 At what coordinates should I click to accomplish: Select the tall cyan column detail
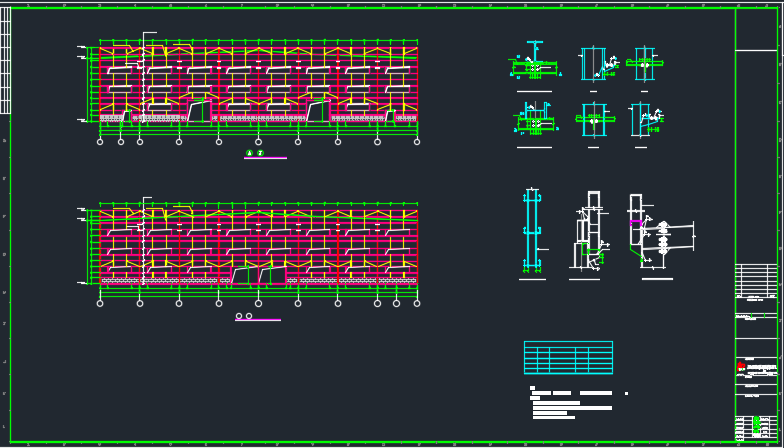tap(532, 230)
